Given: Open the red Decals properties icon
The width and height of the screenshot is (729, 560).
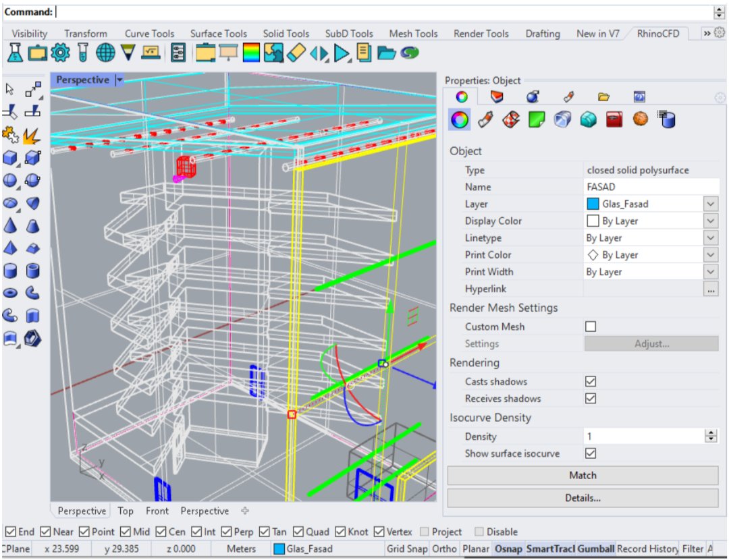Looking at the screenshot, I should click(x=614, y=119).
